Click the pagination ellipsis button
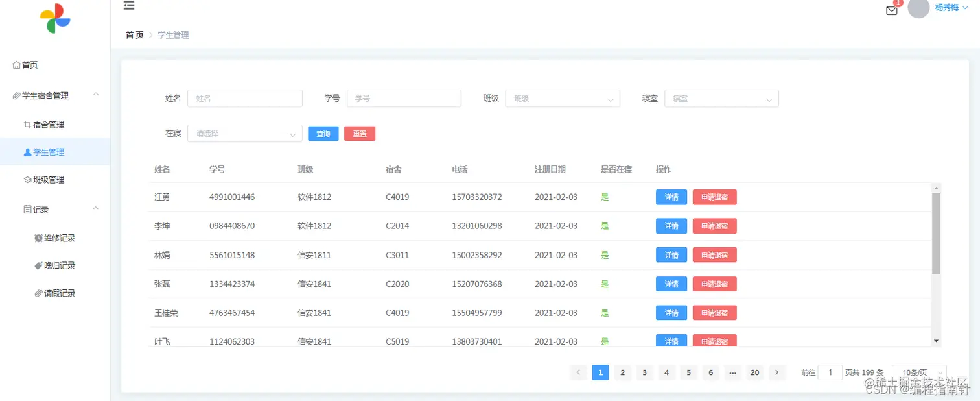The width and height of the screenshot is (980, 401). pyautogui.click(x=733, y=372)
